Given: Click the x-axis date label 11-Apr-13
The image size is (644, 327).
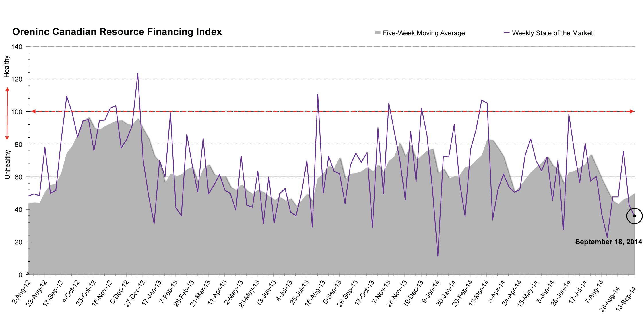Looking at the screenshot, I should click(x=217, y=292).
